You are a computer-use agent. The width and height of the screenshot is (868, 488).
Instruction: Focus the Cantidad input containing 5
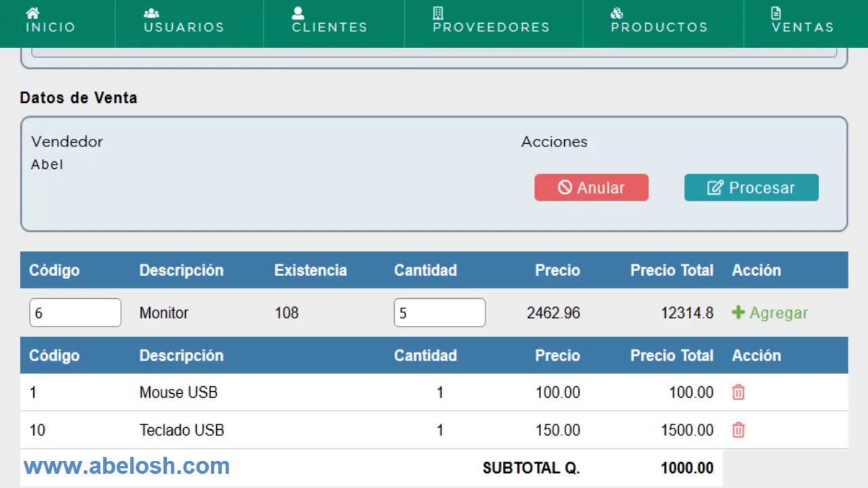click(439, 312)
